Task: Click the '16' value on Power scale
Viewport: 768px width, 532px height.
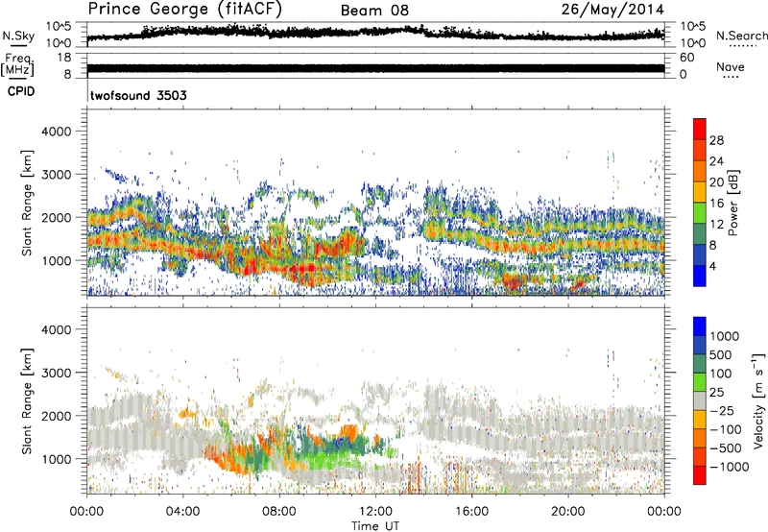Action: 716,204
